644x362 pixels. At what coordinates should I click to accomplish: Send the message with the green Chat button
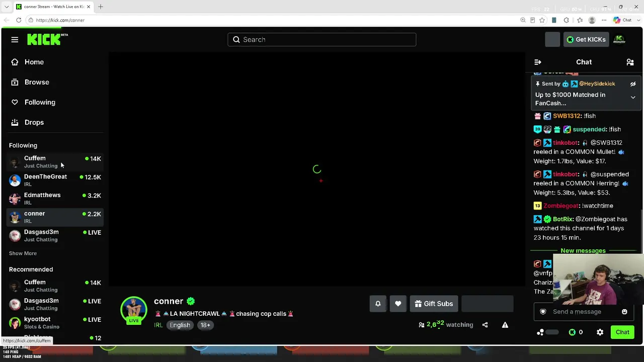point(622,332)
